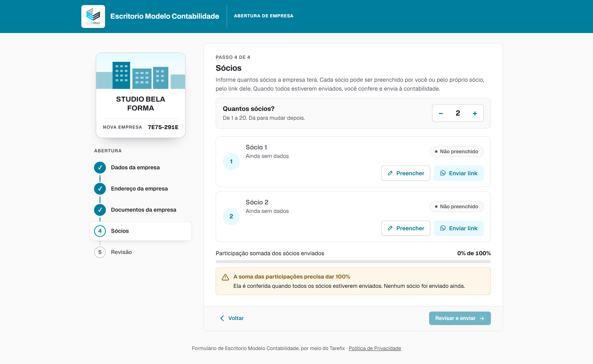Click the company buildings illustration

click(x=140, y=71)
